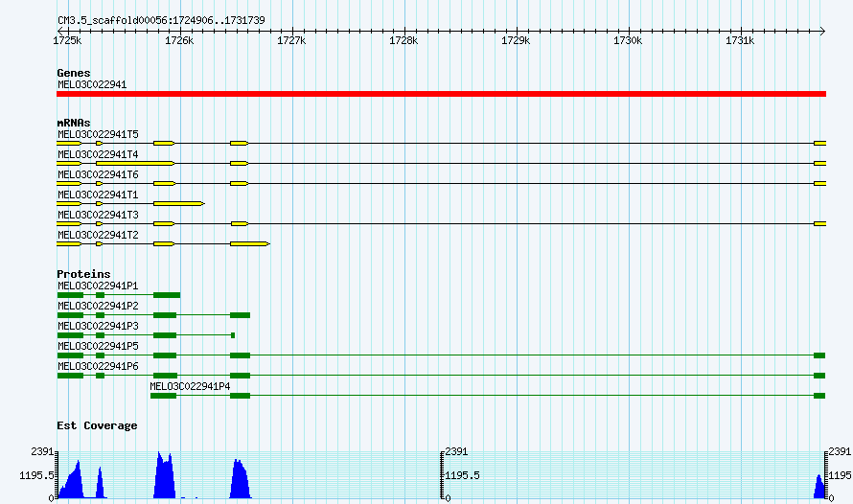Click the last yellow exon of MELO3C022941T5
This screenshot has width=853, height=504.
tap(819, 143)
